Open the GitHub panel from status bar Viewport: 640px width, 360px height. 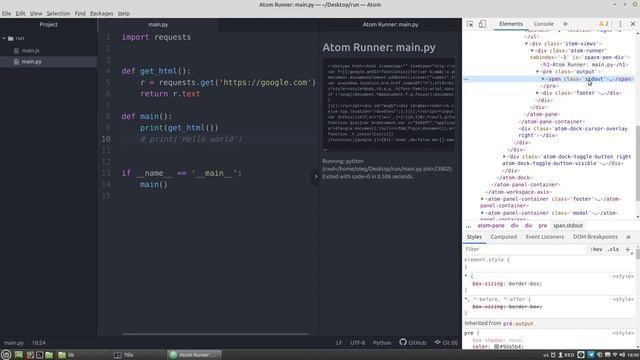tap(413, 342)
